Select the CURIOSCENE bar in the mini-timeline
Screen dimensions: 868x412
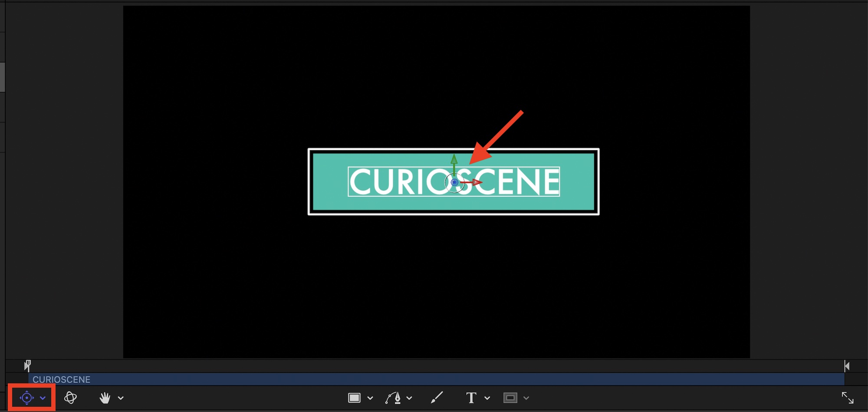436,379
